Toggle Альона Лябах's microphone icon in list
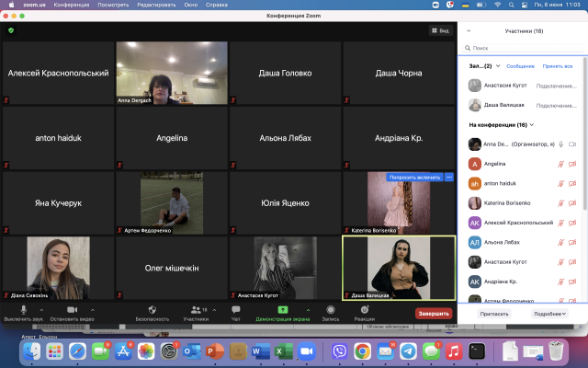 click(560, 242)
